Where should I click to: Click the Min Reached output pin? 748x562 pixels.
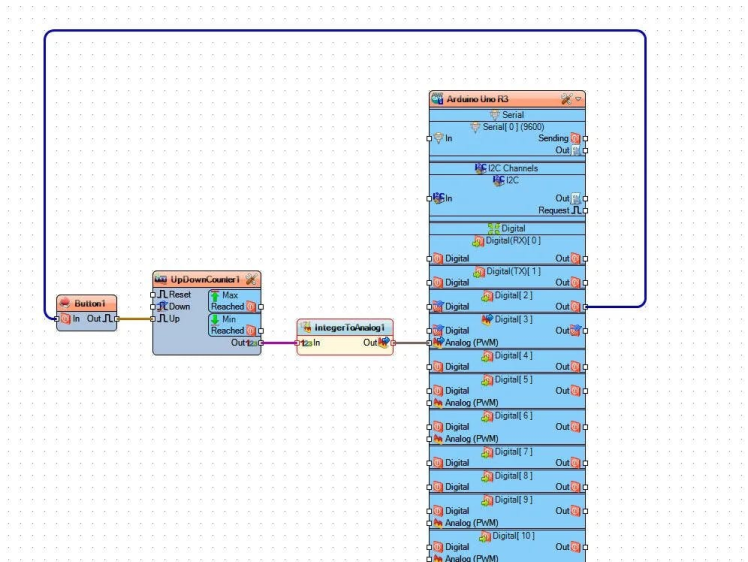point(261,331)
